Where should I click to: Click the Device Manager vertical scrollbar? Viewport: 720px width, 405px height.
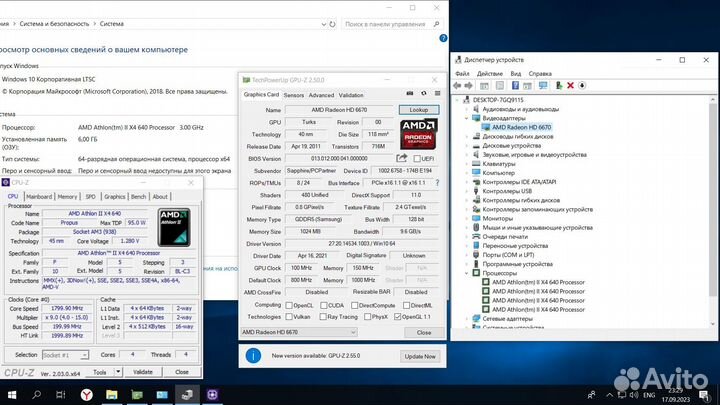(713, 212)
